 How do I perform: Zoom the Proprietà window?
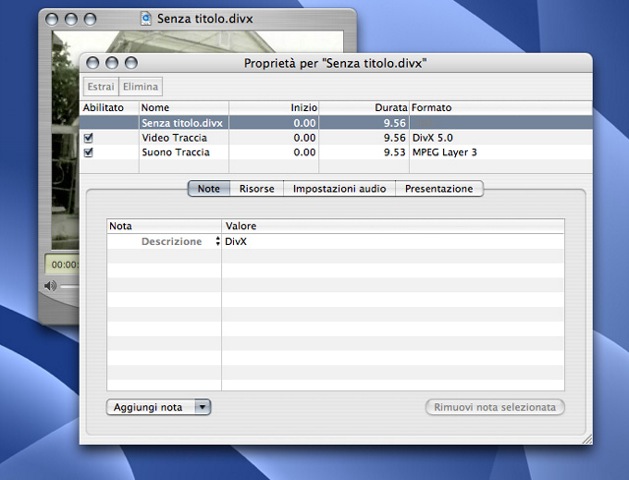[131, 63]
